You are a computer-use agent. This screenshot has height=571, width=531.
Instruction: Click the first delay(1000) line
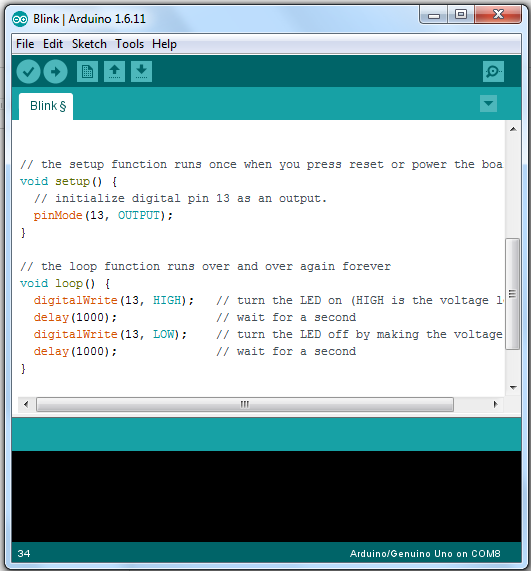(x=75, y=317)
